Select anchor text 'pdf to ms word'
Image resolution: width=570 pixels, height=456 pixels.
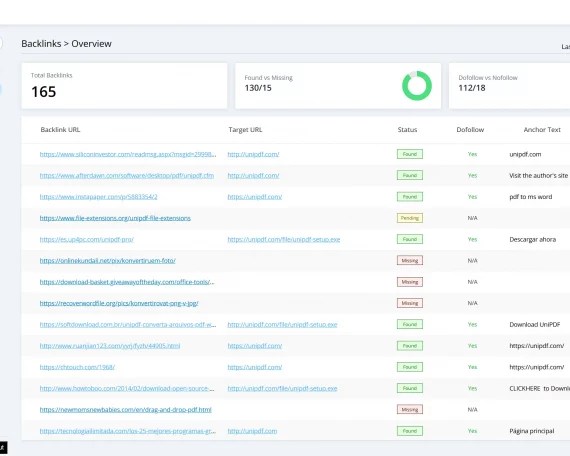click(x=531, y=197)
